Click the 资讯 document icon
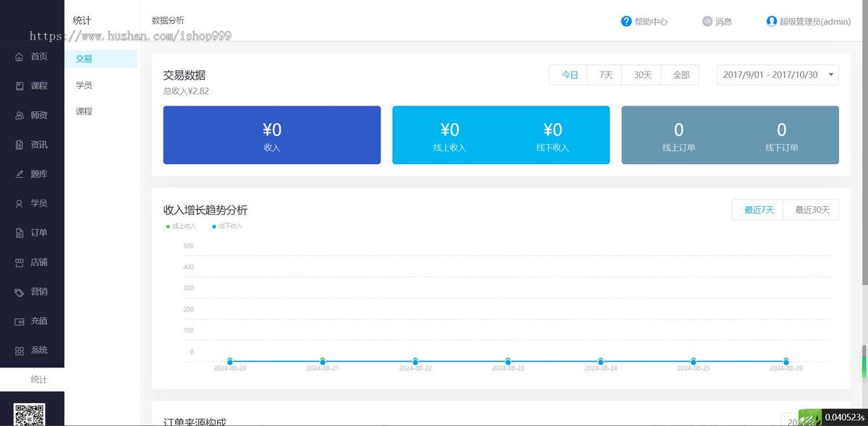Image resolution: width=868 pixels, height=426 pixels. click(x=20, y=145)
